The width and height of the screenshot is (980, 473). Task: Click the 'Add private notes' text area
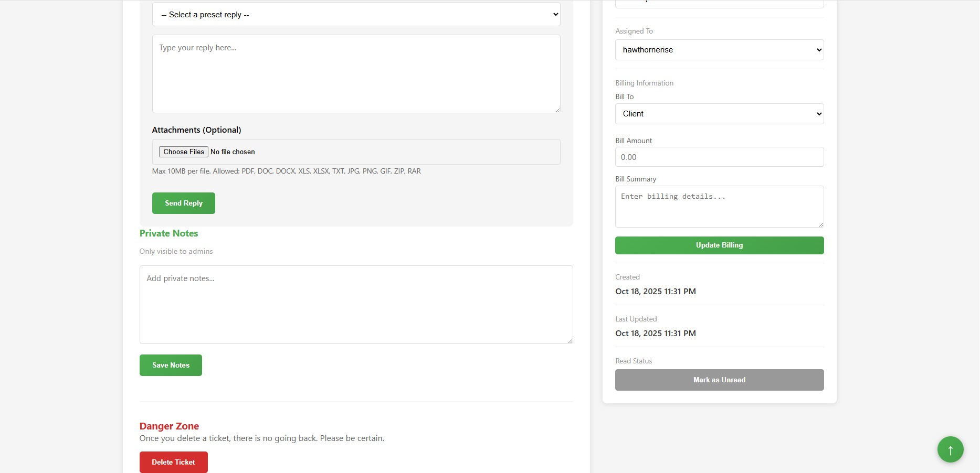[356, 304]
